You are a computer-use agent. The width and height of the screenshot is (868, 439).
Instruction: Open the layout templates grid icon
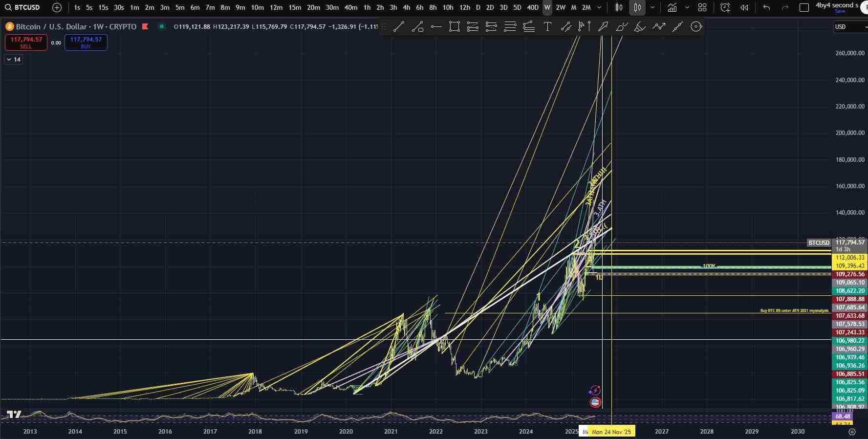702,7
